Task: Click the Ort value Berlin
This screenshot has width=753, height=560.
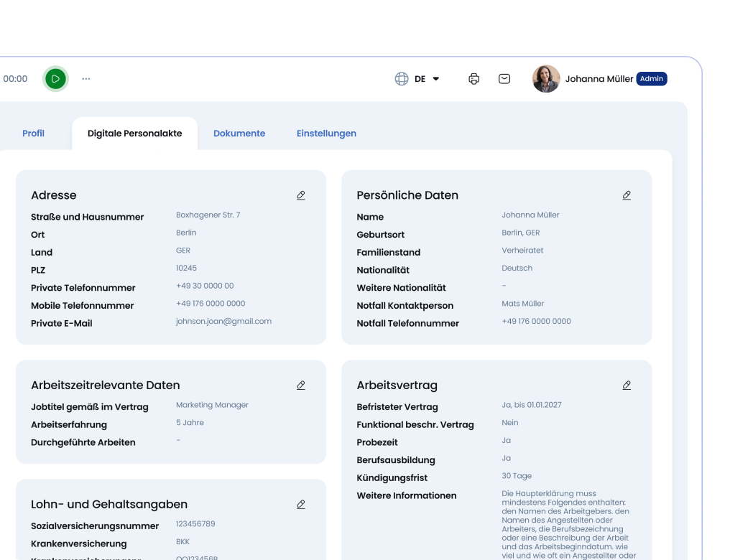Action: tap(186, 233)
